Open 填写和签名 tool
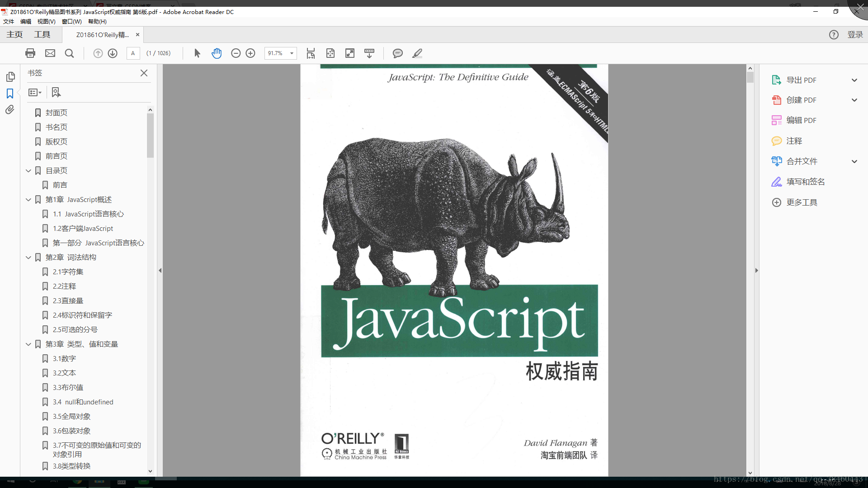This screenshot has height=488, width=868. (x=805, y=182)
